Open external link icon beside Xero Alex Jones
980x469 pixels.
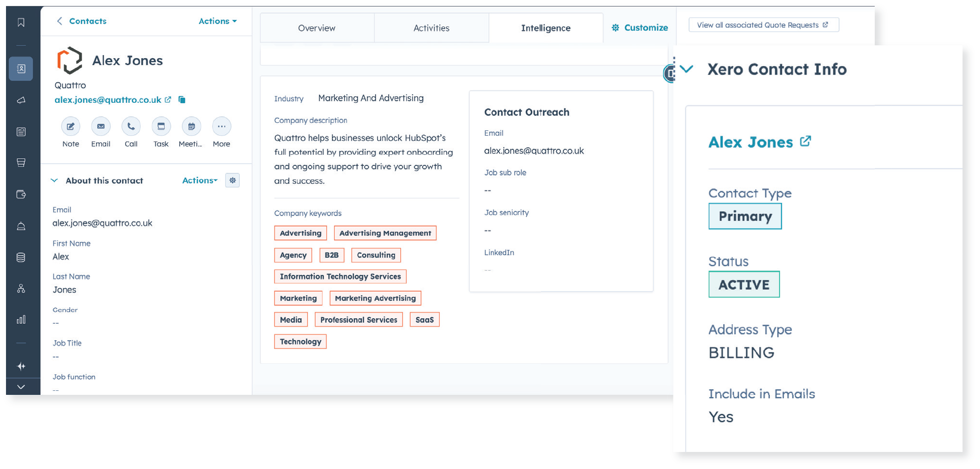click(805, 141)
